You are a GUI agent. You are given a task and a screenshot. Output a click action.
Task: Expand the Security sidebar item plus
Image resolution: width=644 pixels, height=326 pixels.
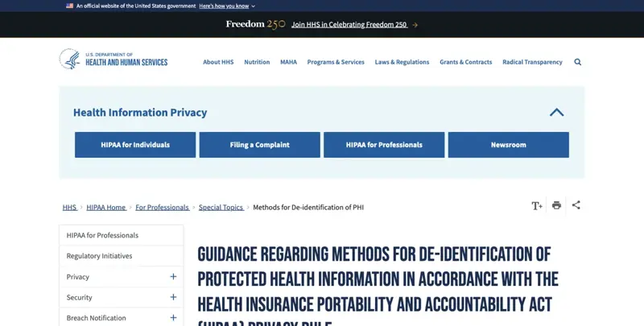click(173, 297)
